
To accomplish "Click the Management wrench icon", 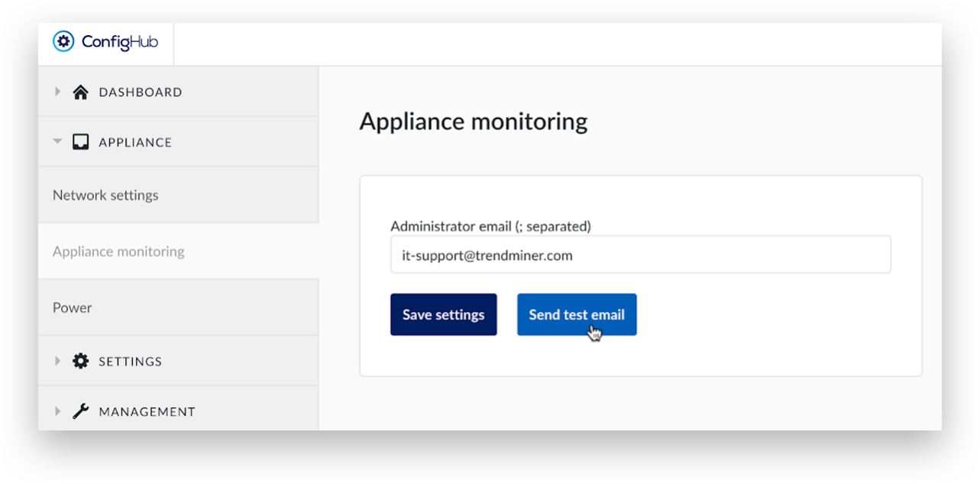I will click(80, 411).
